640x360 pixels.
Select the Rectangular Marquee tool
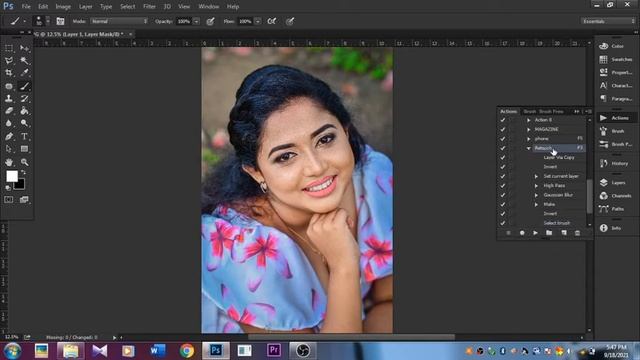click(x=9, y=48)
